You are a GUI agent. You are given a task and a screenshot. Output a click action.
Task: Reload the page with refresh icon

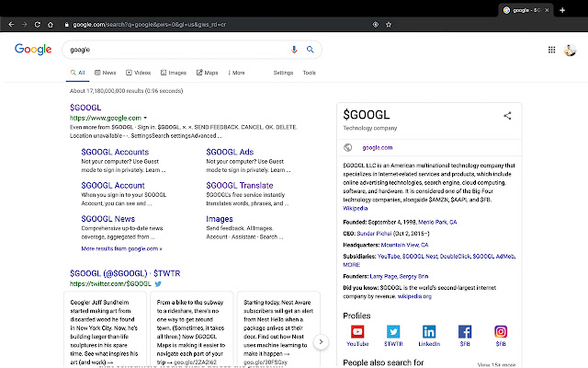click(x=38, y=25)
